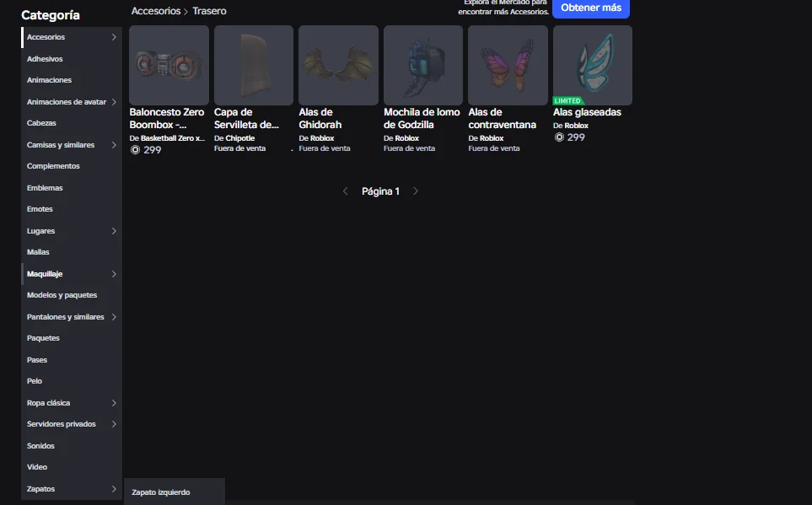
Task: Select the Emotes category
Action: coord(40,209)
